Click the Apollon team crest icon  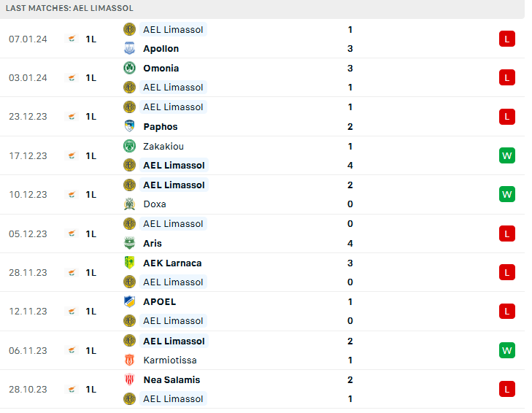[x=130, y=49]
